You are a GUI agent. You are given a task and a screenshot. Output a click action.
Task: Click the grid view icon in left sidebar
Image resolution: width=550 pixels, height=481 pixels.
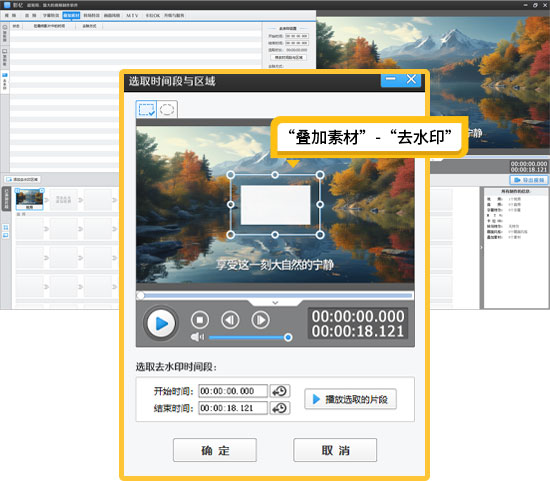tap(6, 228)
